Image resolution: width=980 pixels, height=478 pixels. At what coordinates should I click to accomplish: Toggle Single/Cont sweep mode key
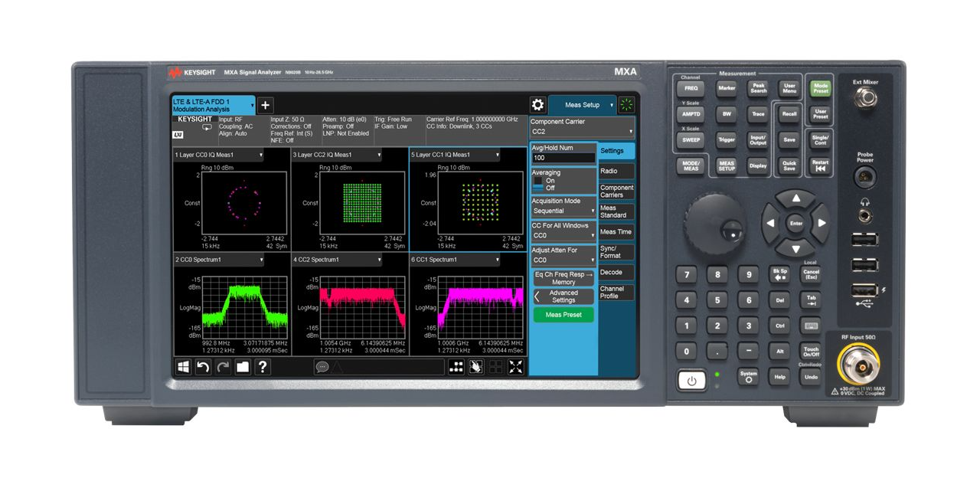(819, 139)
